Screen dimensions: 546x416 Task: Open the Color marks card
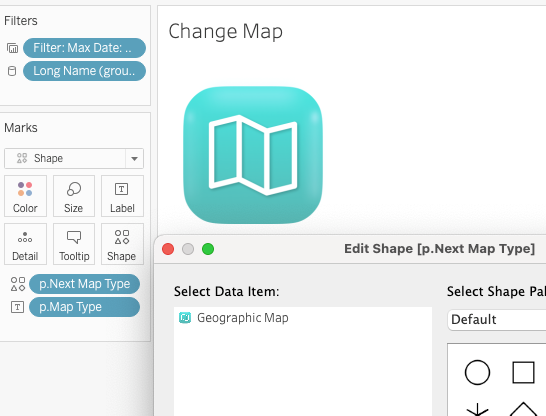point(25,196)
